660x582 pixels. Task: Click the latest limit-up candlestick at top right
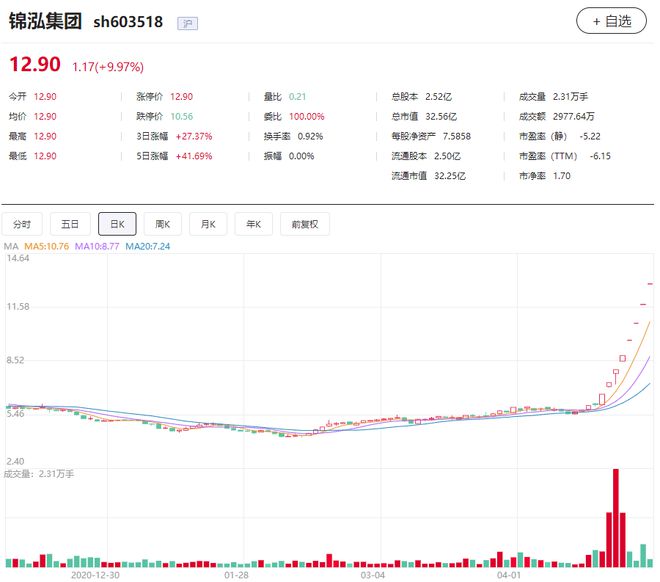click(650, 284)
